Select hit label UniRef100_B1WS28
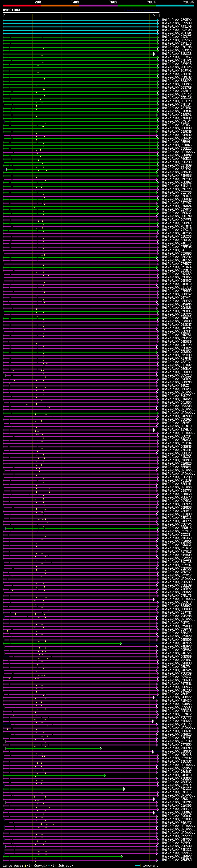Viewport: 197px width, 868px height. (177, 54)
